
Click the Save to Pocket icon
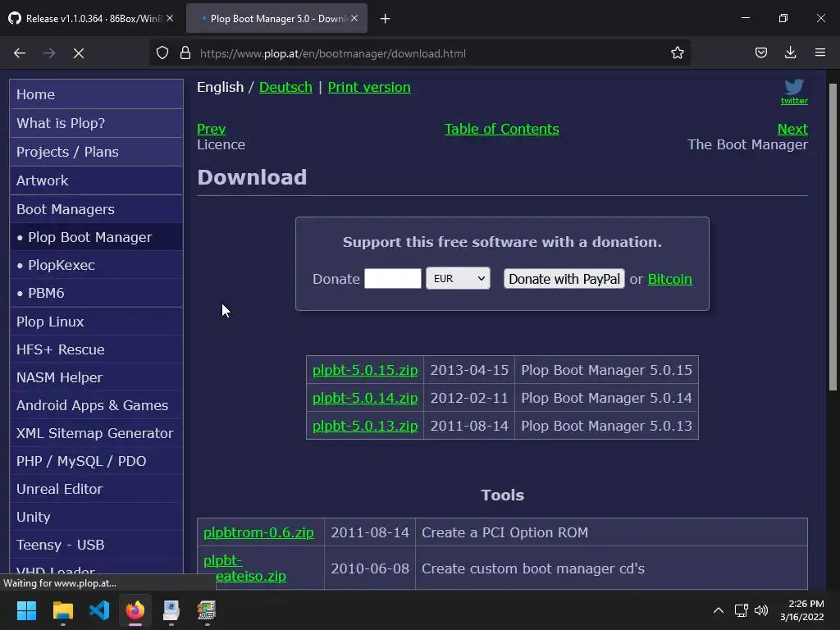(761, 52)
